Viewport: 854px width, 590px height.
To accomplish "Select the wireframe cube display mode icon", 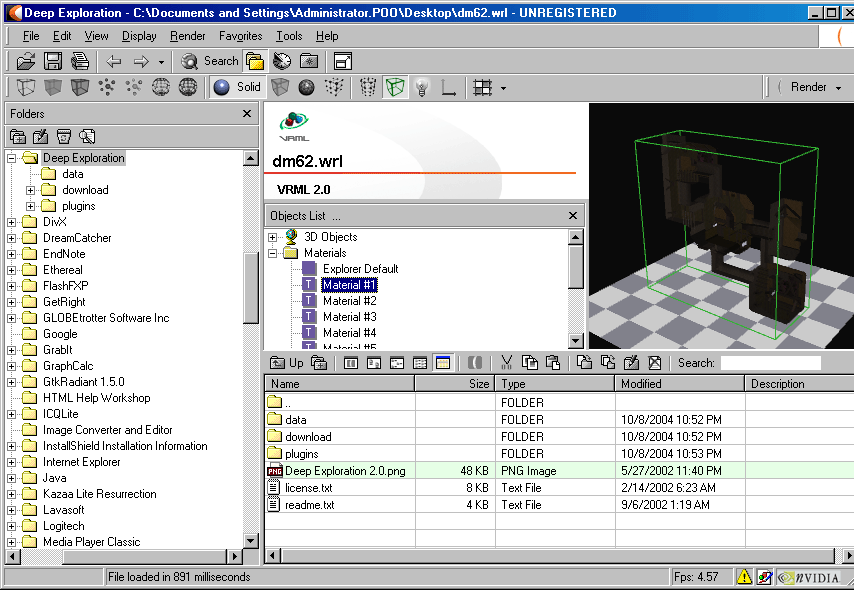I will coord(26,87).
